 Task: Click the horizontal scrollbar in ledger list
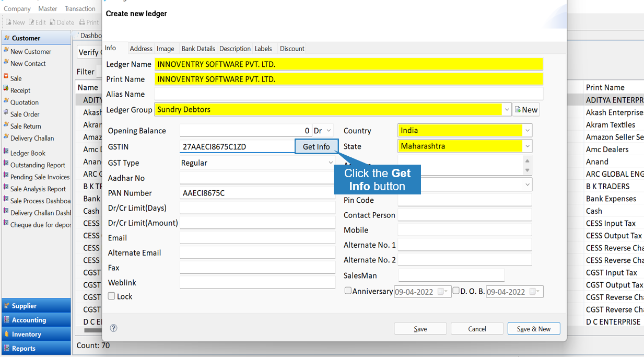point(93,330)
